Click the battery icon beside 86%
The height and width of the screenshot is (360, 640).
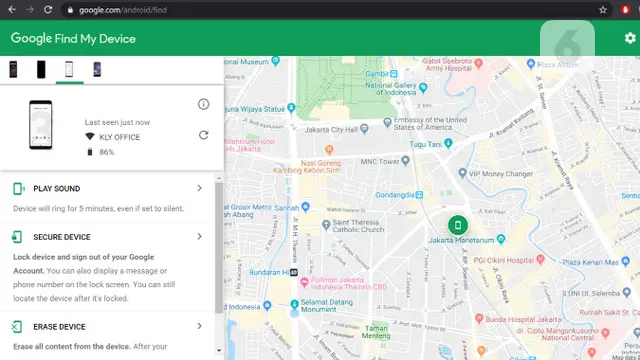90,152
